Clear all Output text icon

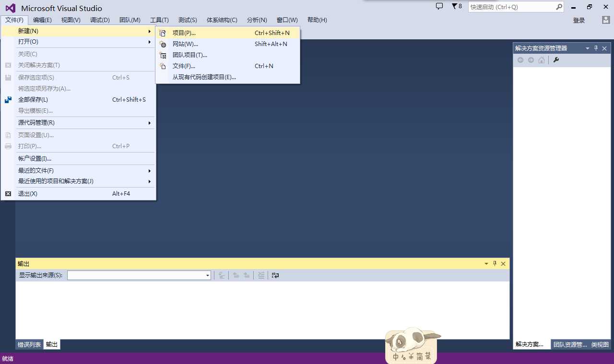pyautogui.click(x=261, y=275)
